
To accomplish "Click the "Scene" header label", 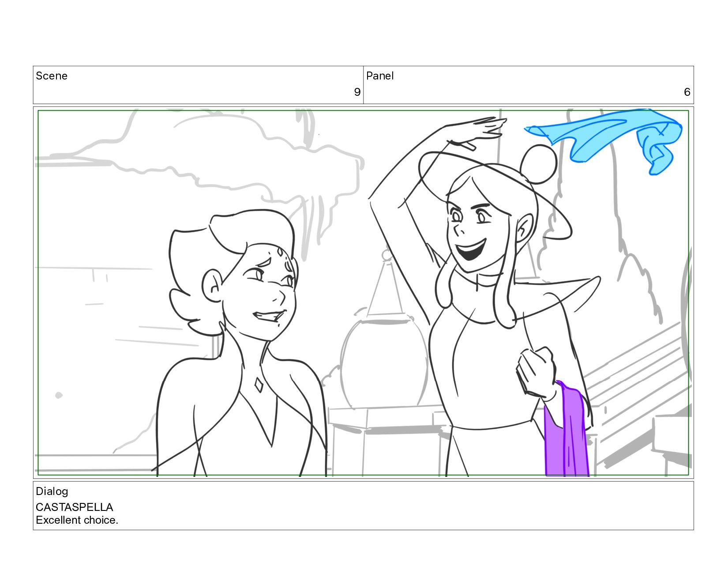I will point(51,76).
